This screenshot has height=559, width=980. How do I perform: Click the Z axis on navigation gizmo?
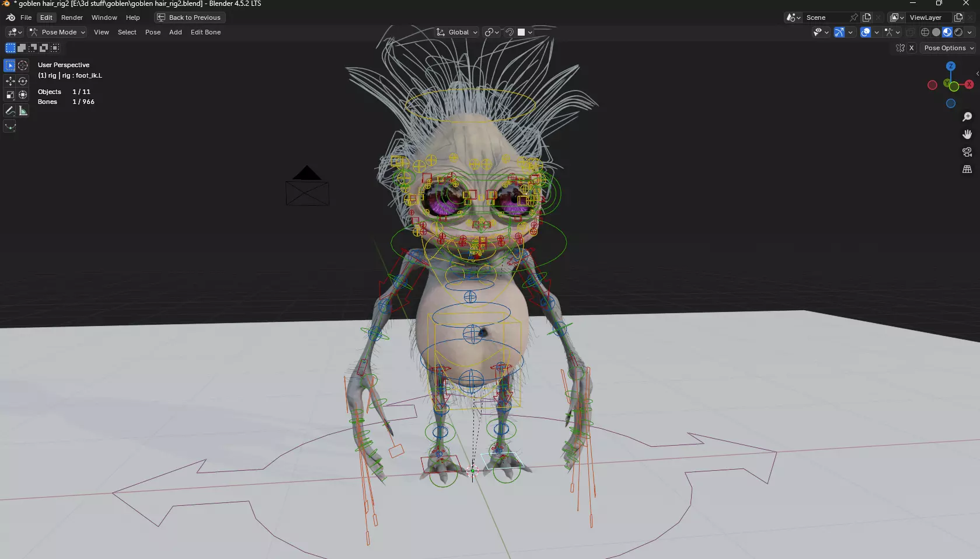(x=951, y=67)
